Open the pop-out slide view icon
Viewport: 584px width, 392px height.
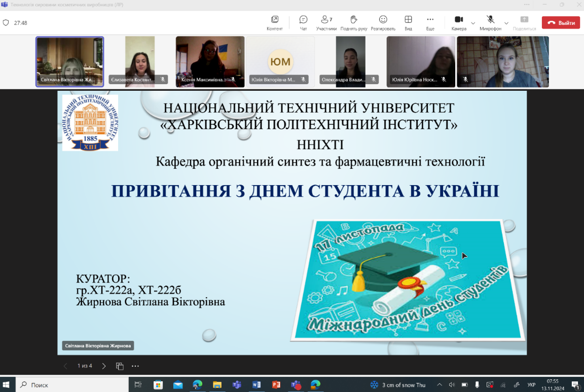120,366
